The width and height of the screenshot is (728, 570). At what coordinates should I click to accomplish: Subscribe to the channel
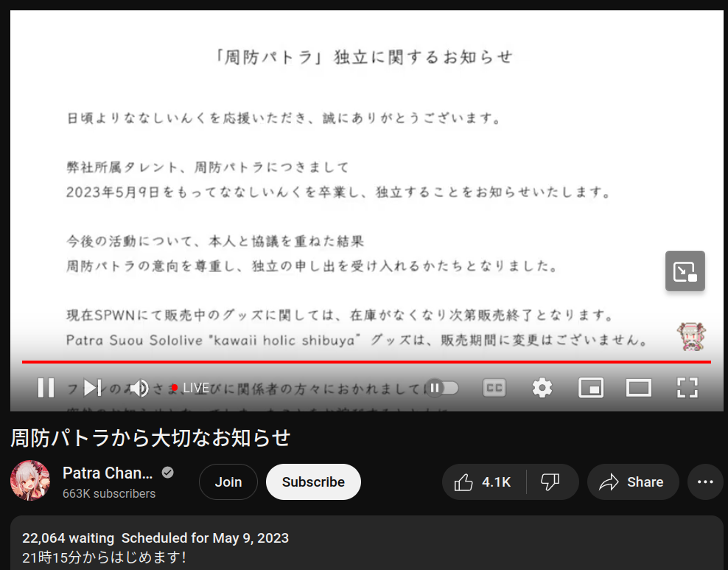[313, 482]
